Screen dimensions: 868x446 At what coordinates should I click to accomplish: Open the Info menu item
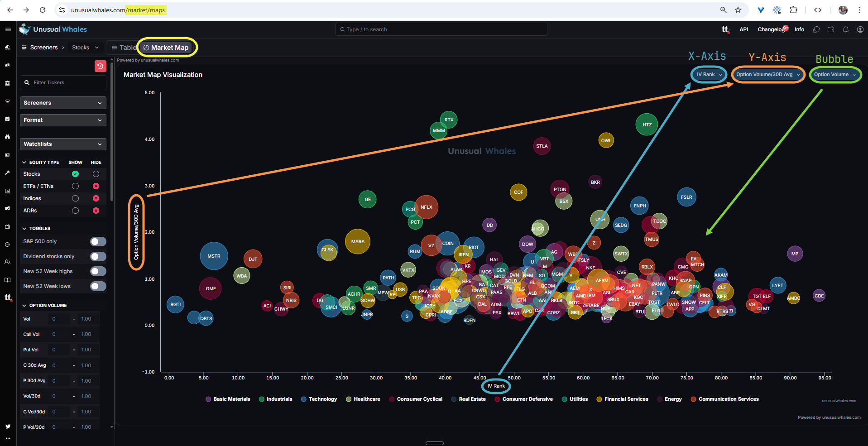[799, 29]
